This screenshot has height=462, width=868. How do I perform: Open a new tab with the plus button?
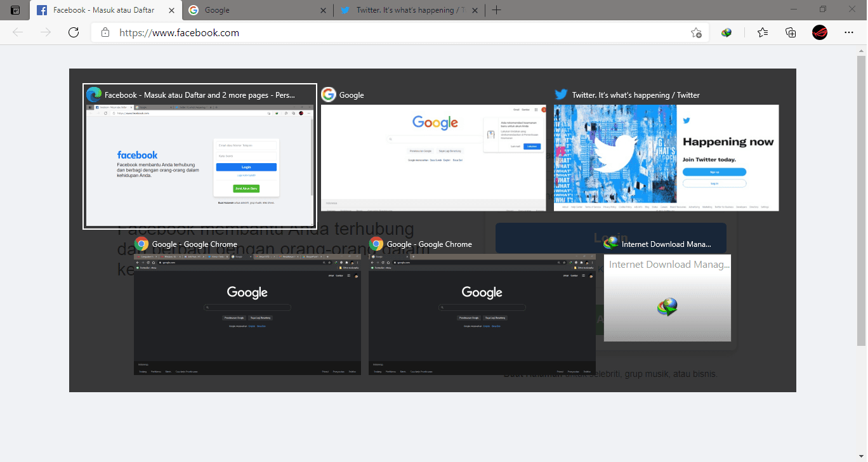tap(496, 10)
